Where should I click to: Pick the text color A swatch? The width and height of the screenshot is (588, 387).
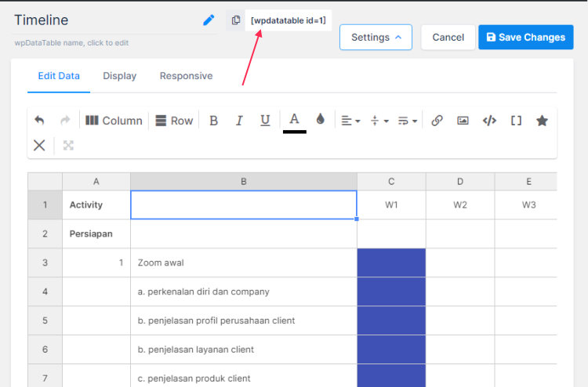tap(294, 122)
